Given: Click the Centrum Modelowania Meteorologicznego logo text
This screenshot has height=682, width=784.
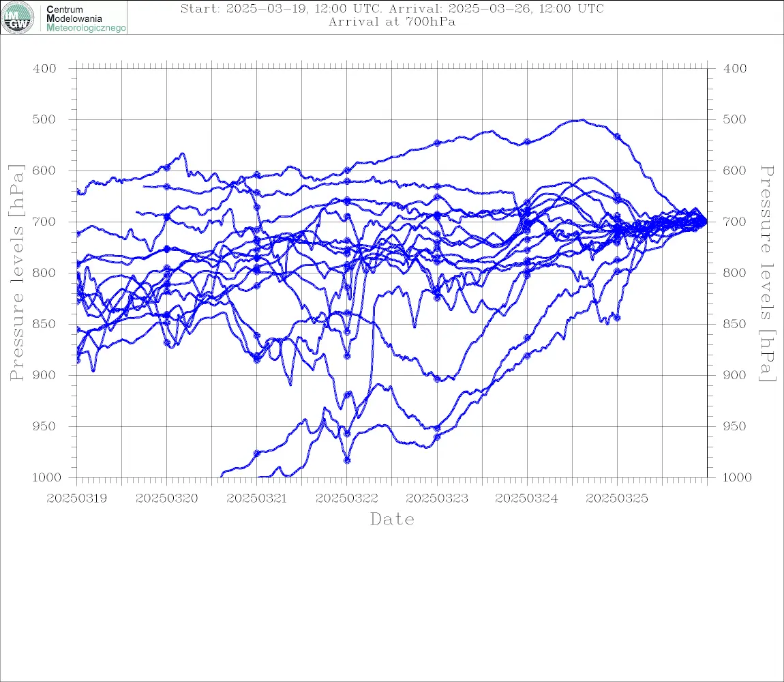Looking at the screenshot, I should tap(85, 18).
